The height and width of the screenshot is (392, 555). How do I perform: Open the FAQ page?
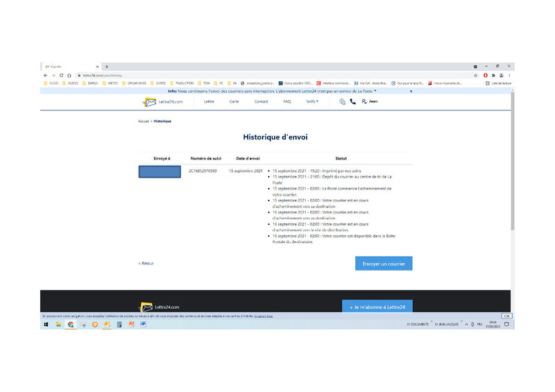tap(287, 101)
